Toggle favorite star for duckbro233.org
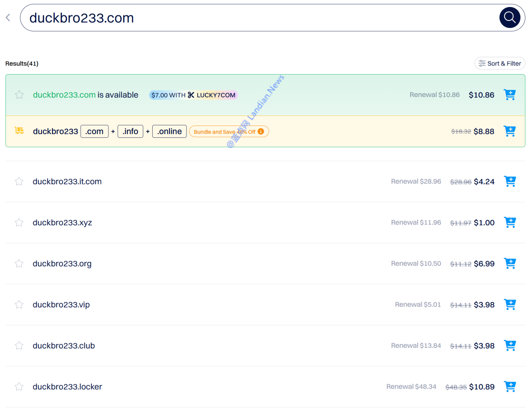Screen dimensions: 532x415 pyautogui.click(x=19, y=264)
